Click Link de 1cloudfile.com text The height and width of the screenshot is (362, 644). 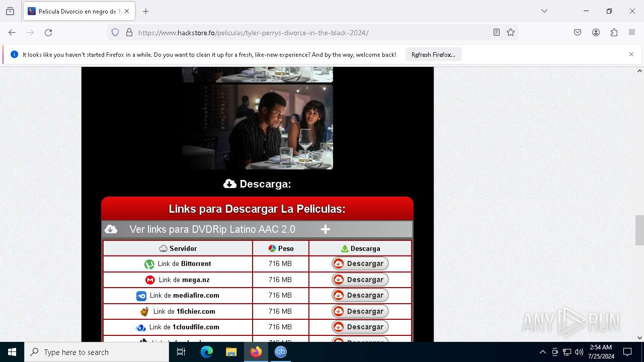(x=184, y=327)
